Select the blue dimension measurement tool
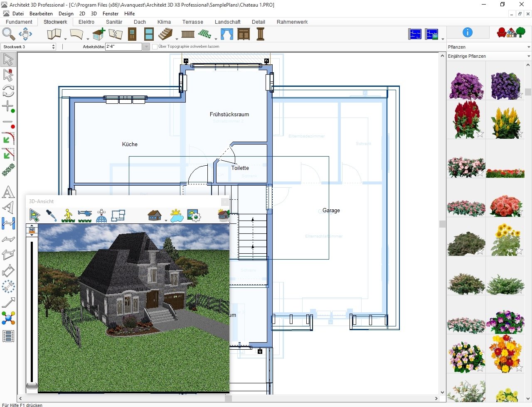This screenshot has height=407, width=532. (x=8, y=223)
